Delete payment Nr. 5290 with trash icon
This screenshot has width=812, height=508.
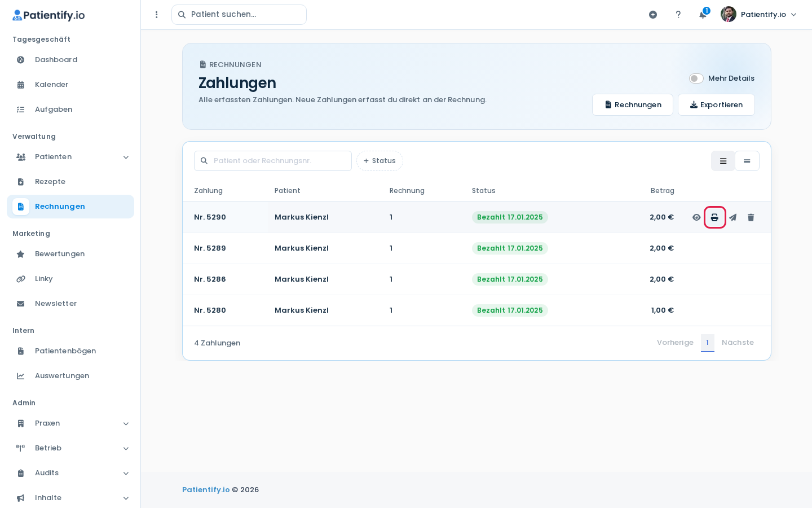751,217
